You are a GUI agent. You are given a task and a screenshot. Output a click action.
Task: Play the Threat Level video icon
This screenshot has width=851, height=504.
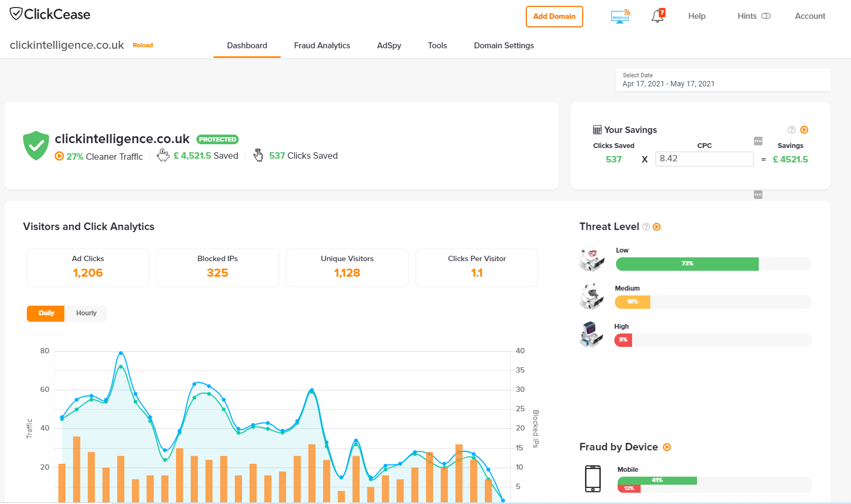pos(657,227)
